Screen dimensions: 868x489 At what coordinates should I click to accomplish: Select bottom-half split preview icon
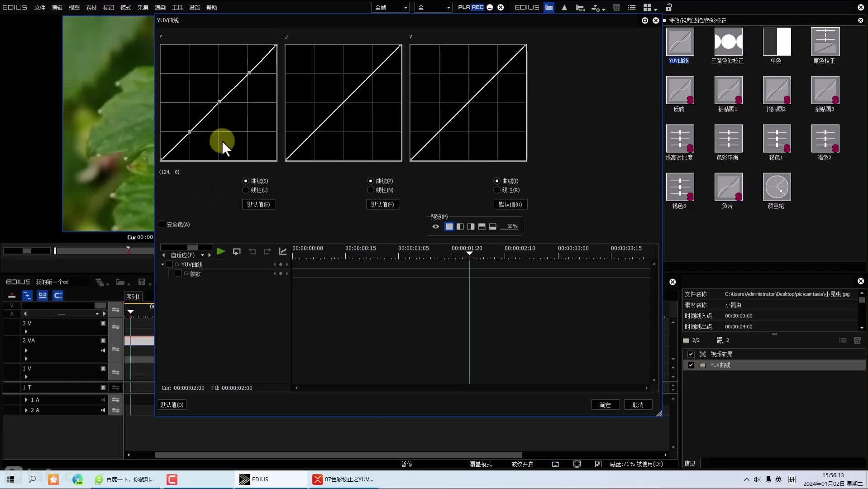[x=492, y=226]
